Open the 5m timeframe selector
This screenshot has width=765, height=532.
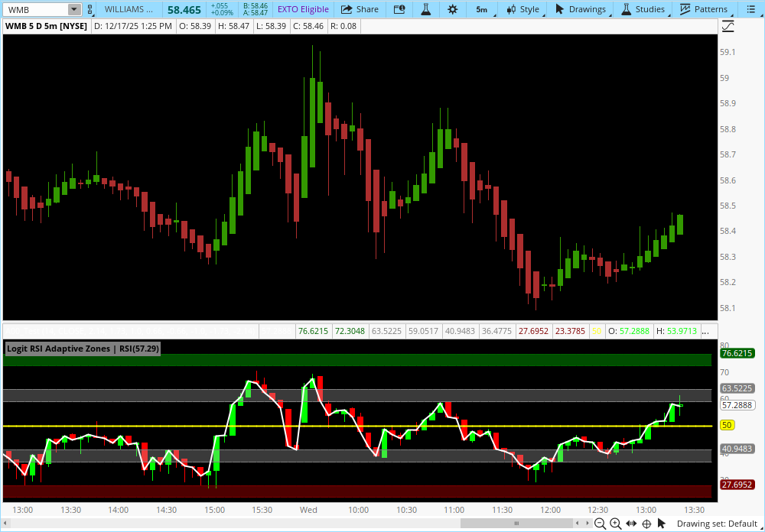482,9
